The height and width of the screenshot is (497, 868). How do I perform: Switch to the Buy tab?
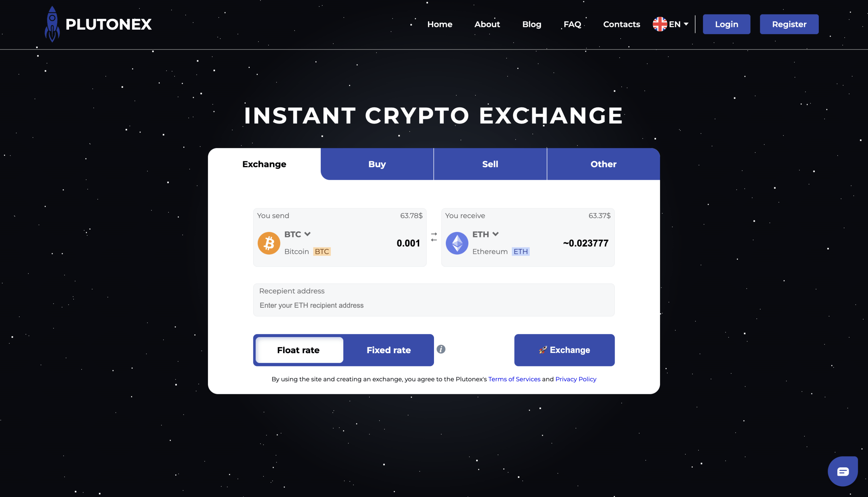[377, 164]
